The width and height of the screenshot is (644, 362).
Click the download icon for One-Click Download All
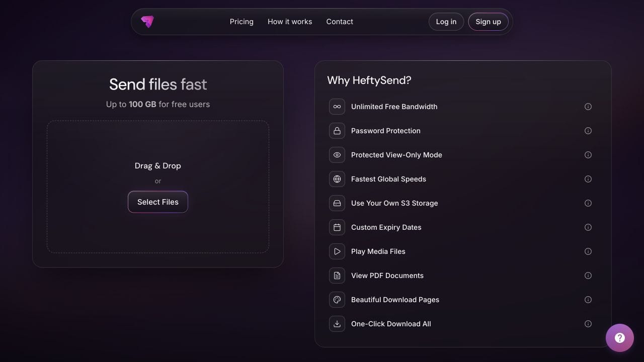[x=337, y=324]
